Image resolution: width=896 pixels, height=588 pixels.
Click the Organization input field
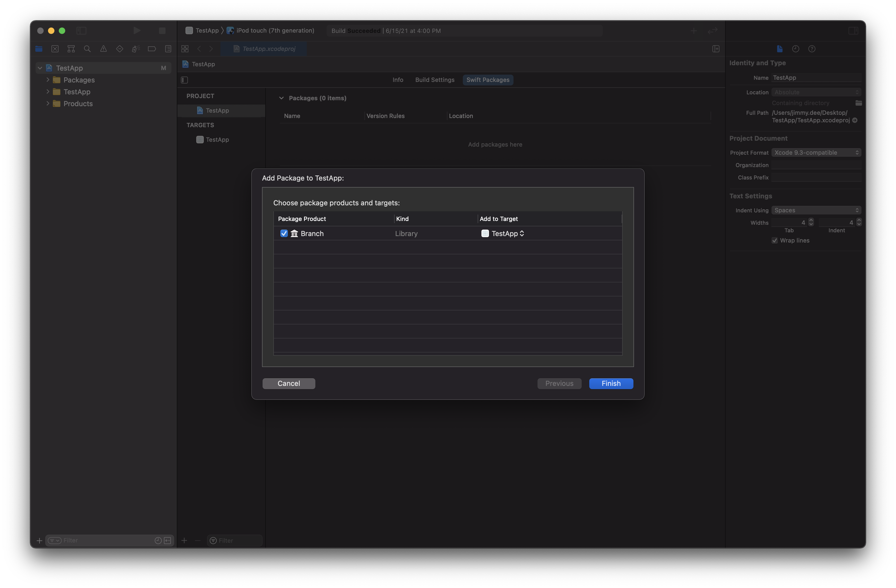(x=816, y=165)
